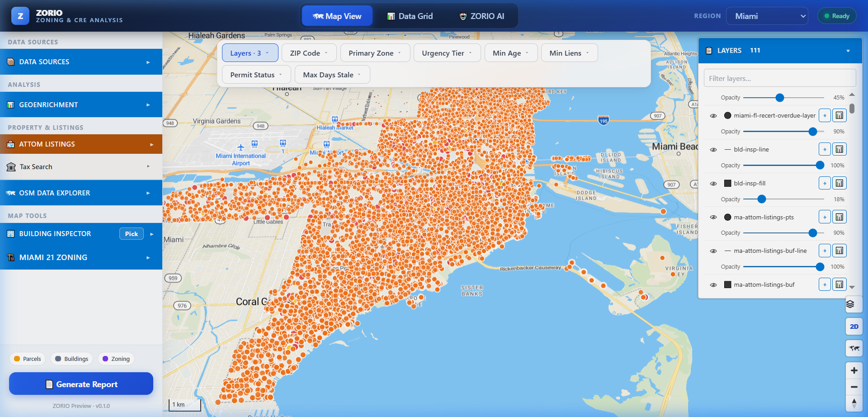Open the ZORIO AI tab

(x=481, y=16)
